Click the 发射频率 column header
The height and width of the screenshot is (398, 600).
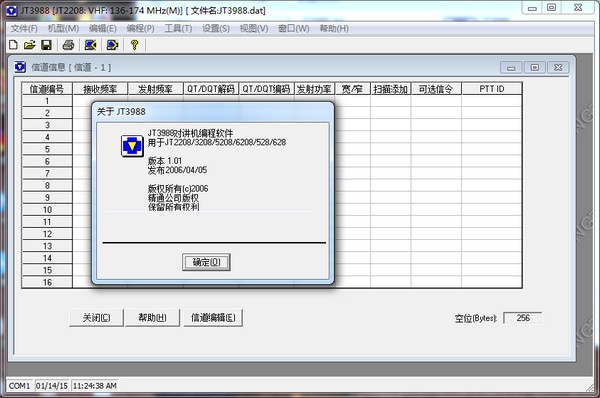click(x=155, y=89)
